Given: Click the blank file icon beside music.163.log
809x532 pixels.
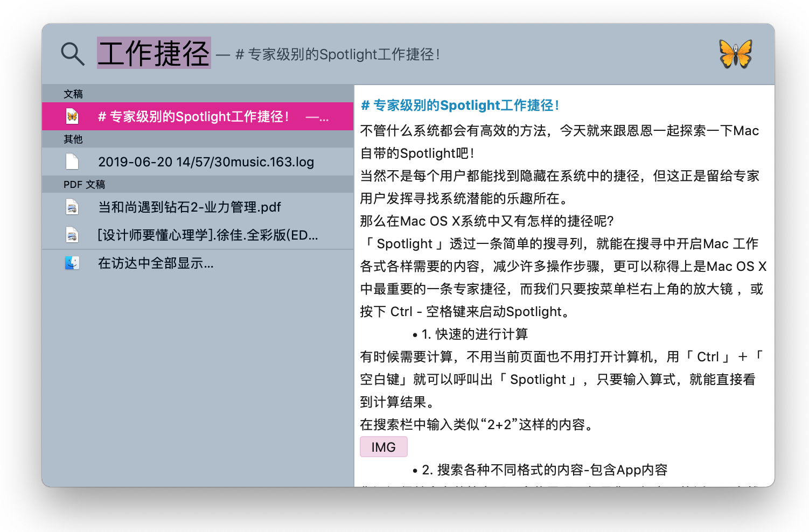Looking at the screenshot, I should (x=72, y=162).
